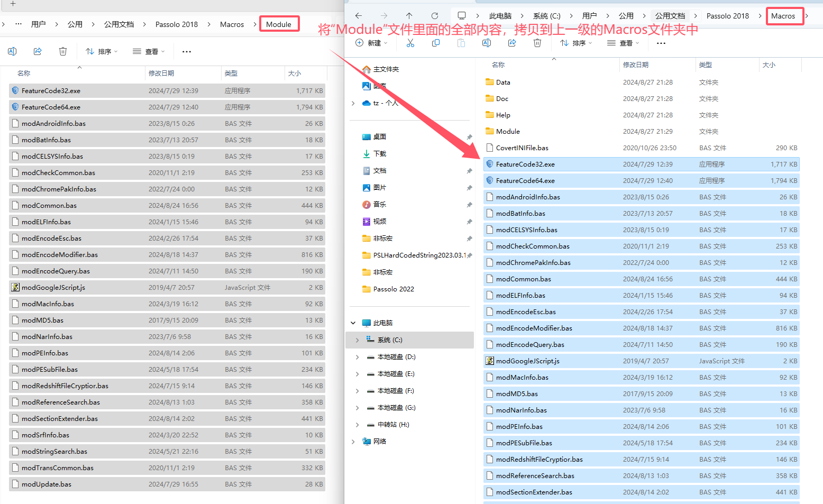
Task: Click Macros breadcrumb in right window address bar
Action: pos(783,16)
